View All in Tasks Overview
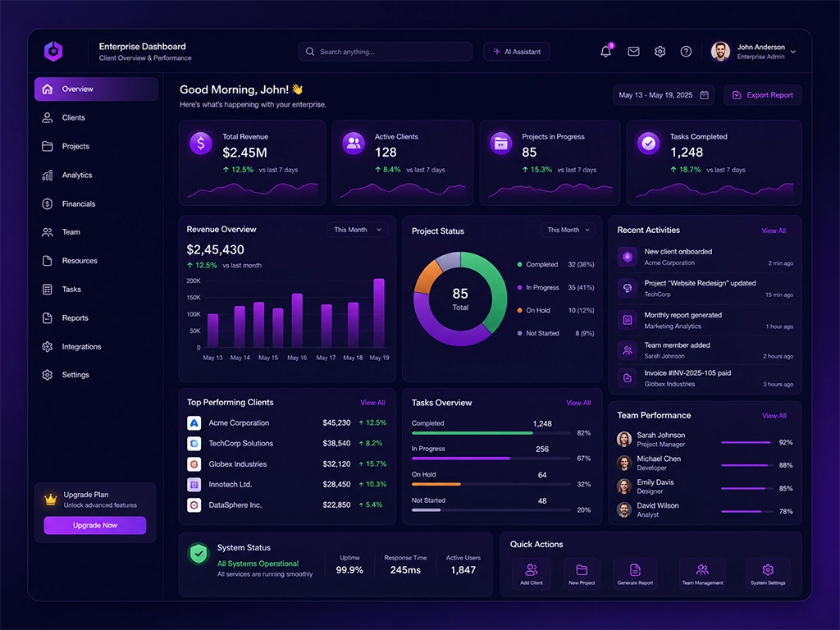The image size is (840, 630). pyautogui.click(x=578, y=403)
